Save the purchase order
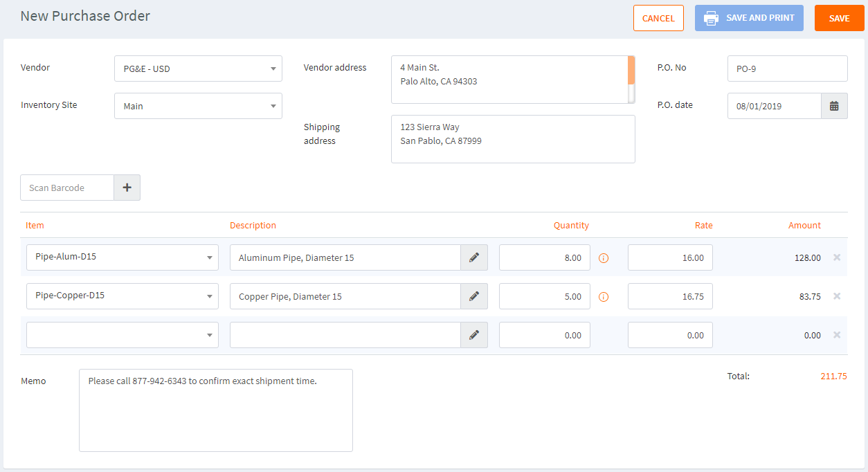Viewport: 868px width, 472px height. pos(839,18)
